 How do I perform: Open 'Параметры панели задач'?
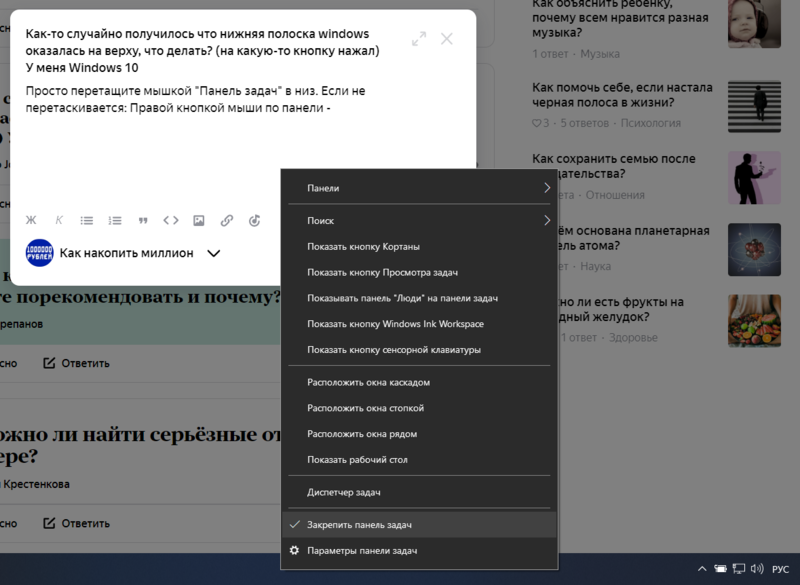click(x=419, y=551)
